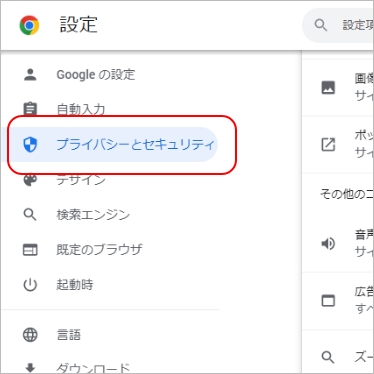The width and height of the screenshot is (374, 374).
Task: Click the power icon beside 起動時
Action: pos(30,285)
